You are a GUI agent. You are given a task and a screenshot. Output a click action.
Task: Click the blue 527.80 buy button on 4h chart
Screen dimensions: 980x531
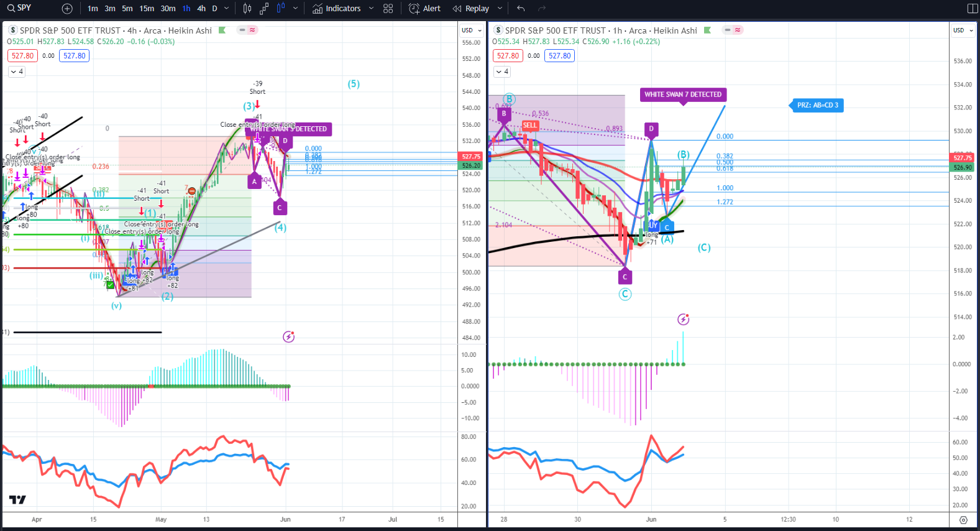point(75,56)
